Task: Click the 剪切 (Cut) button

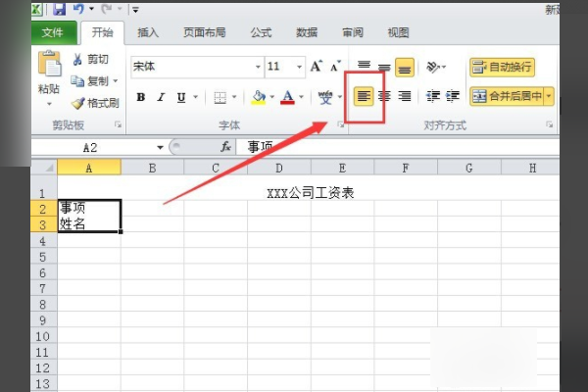Action: tap(90, 59)
